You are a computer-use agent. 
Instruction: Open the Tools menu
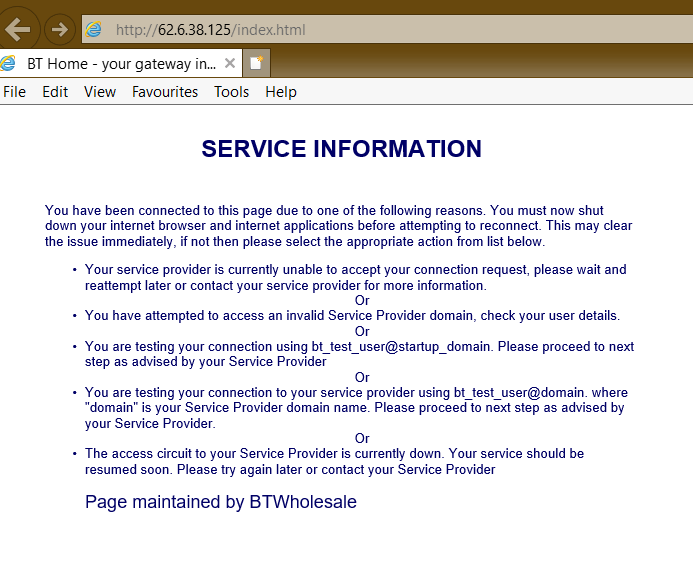[232, 92]
